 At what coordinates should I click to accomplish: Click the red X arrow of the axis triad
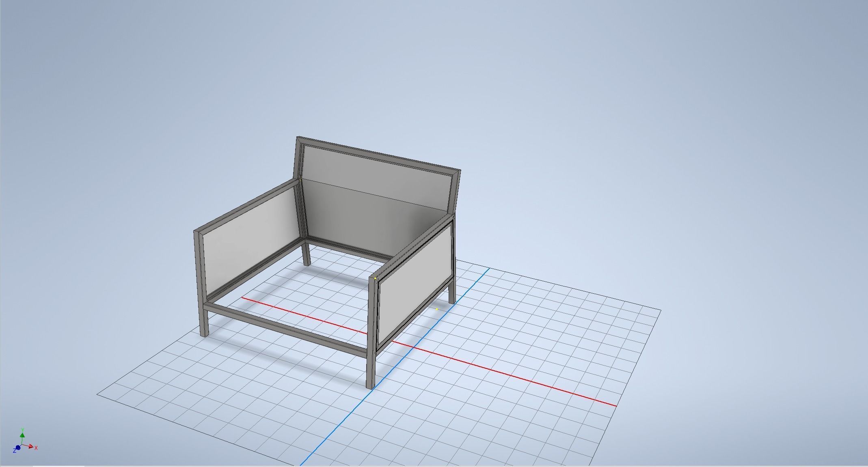(32, 447)
